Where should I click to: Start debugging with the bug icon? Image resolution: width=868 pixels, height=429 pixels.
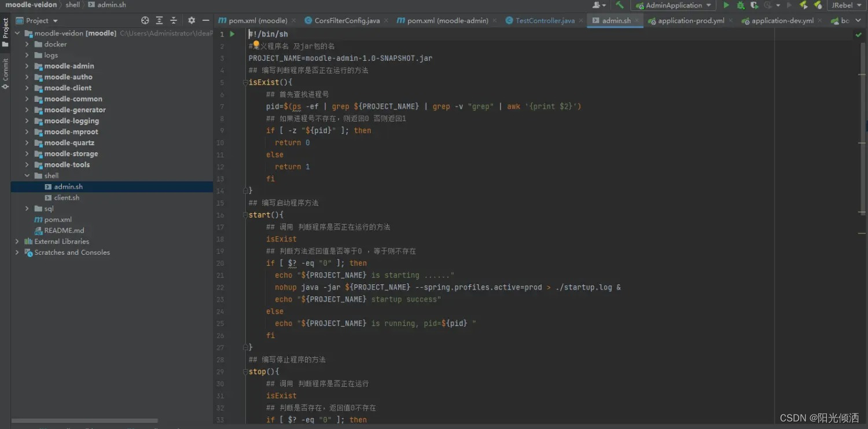pos(740,5)
